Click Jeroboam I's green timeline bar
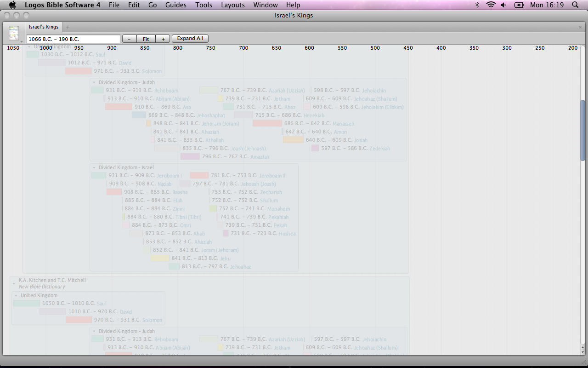The width and height of the screenshot is (588, 368). click(99, 175)
